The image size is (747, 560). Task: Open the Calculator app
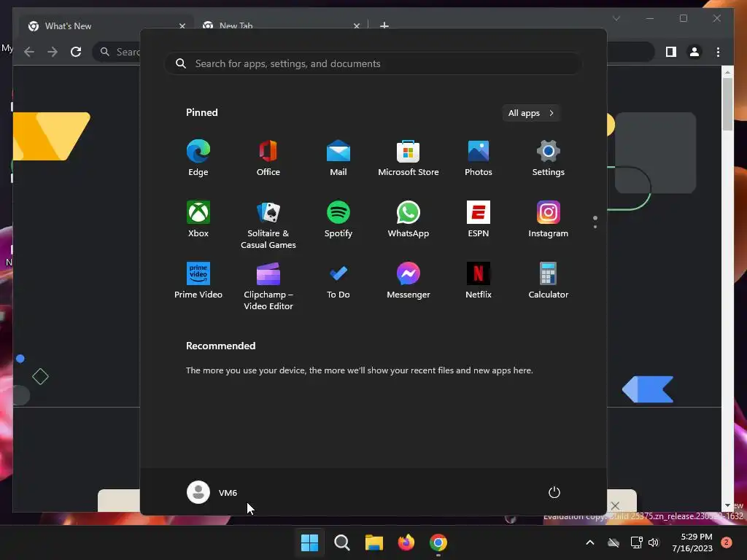coord(549,281)
